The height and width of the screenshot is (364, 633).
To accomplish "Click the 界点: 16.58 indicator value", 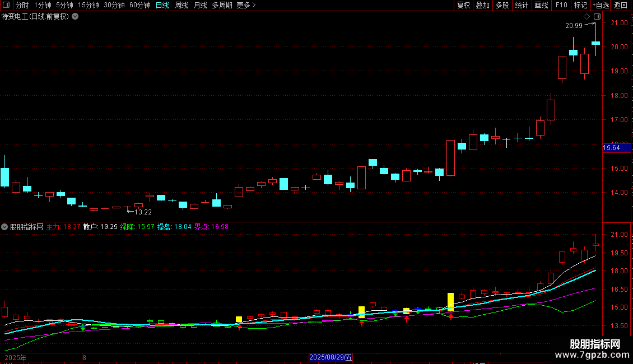I will 212,227.
